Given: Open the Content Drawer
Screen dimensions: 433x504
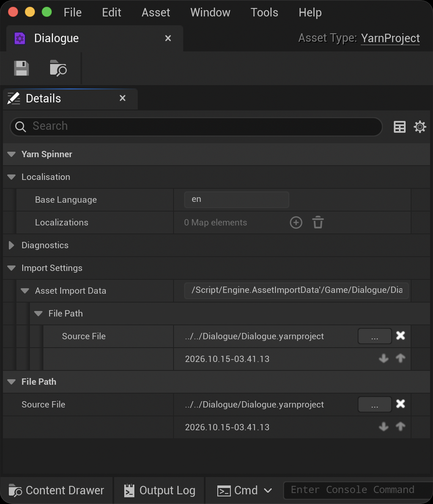Looking at the screenshot, I should click(57, 490).
